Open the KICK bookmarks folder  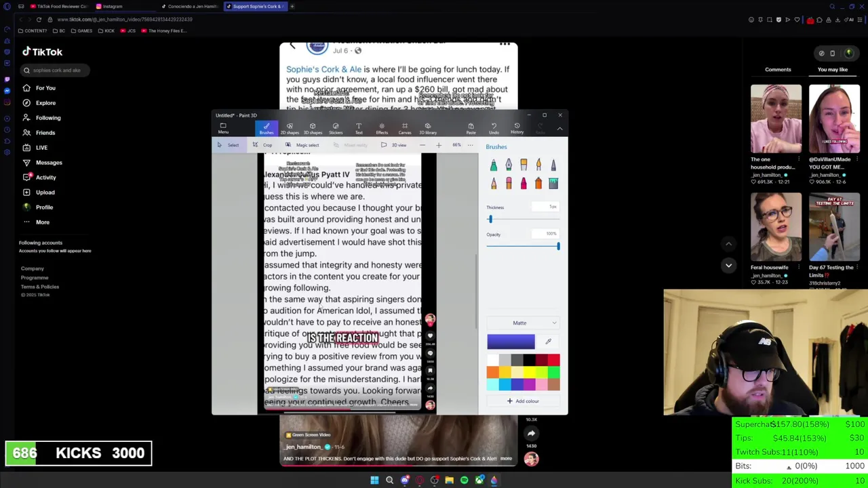click(106, 30)
